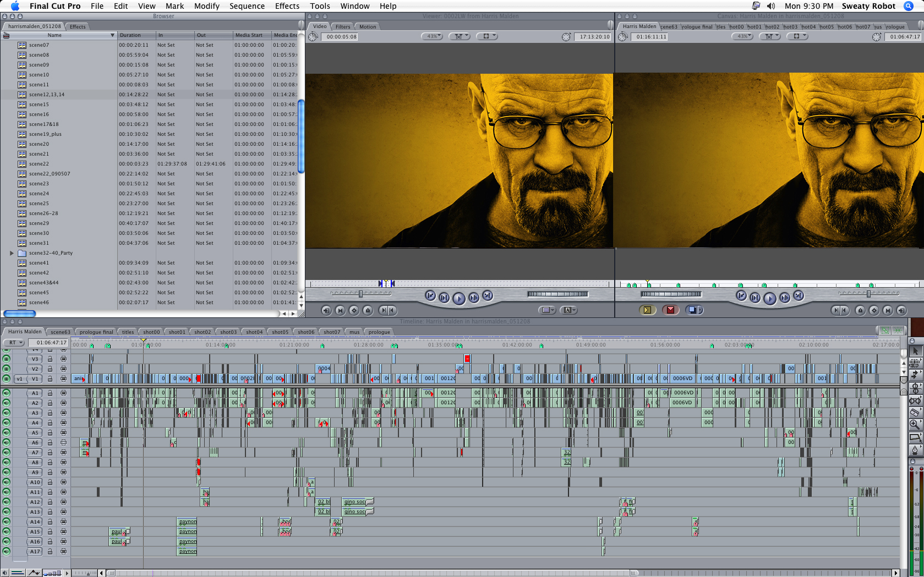Select the Track Forward tool in tool palette
The height and width of the screenshot is (577, 924).
[x=915, y=375]
